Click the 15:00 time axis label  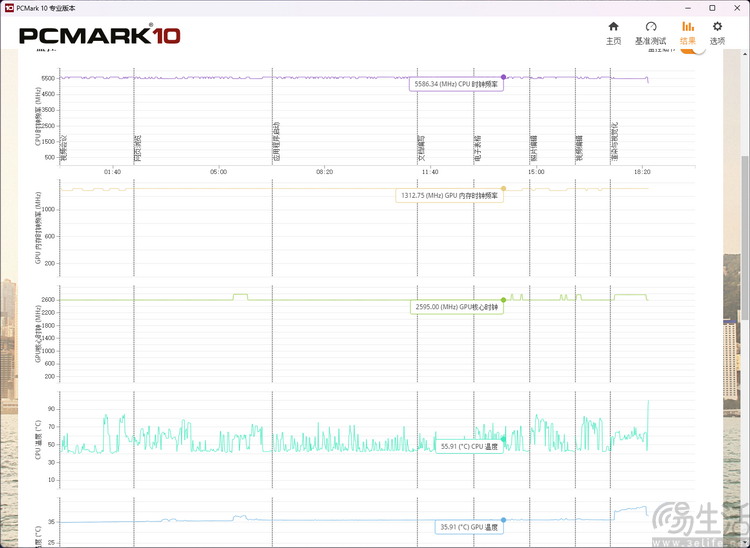[x=536, y=172]
